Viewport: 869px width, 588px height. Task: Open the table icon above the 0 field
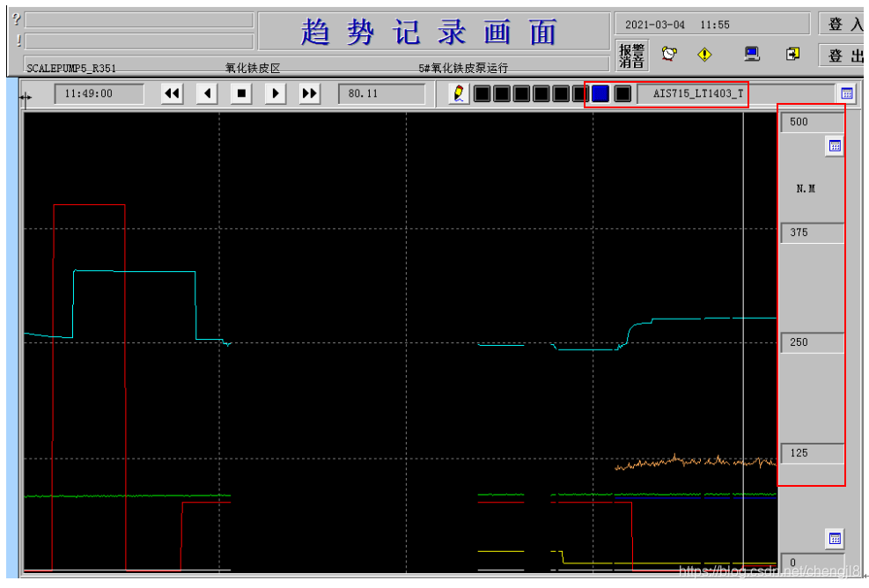[835, 538]
